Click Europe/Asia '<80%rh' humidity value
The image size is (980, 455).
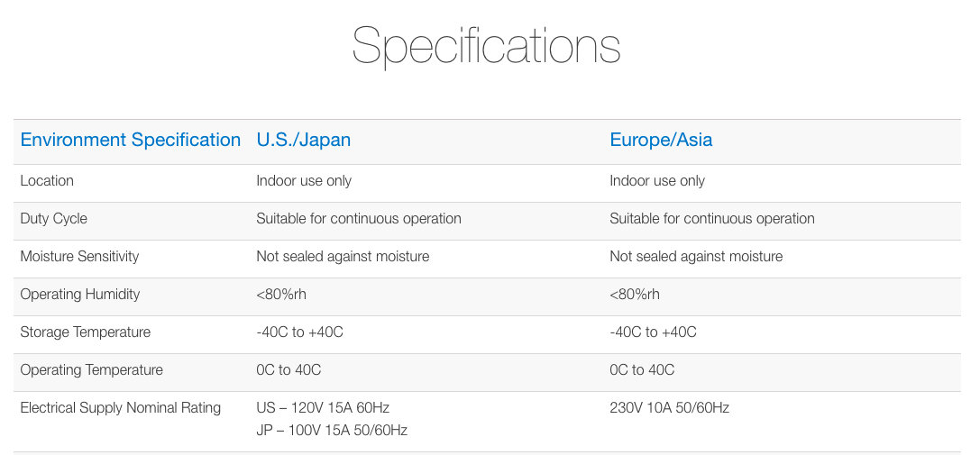pyautogui.click(x=635, y=295)
